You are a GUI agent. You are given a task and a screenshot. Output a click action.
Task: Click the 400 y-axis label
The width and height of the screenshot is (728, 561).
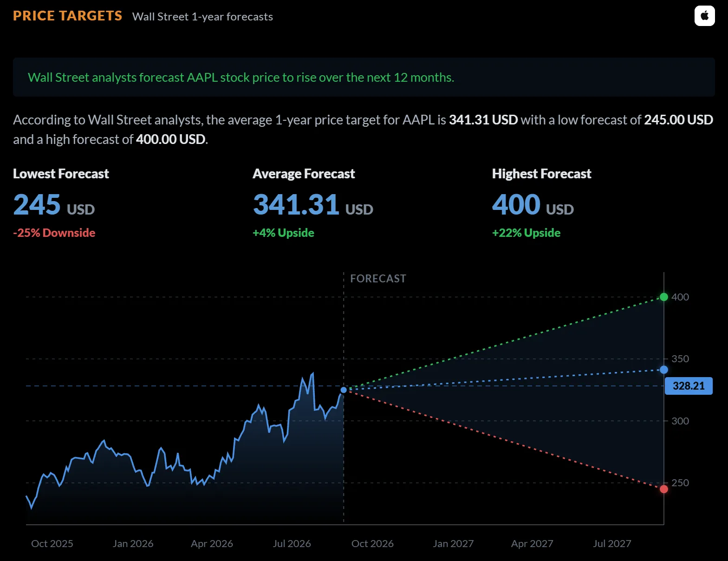pyautogui.click(x=680, y=297)
